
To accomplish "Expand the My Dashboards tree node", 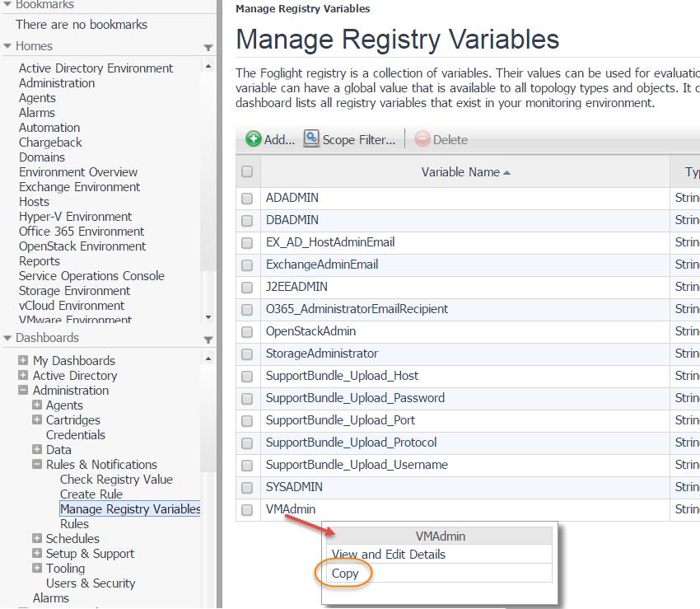I will [x=23, y=361].
